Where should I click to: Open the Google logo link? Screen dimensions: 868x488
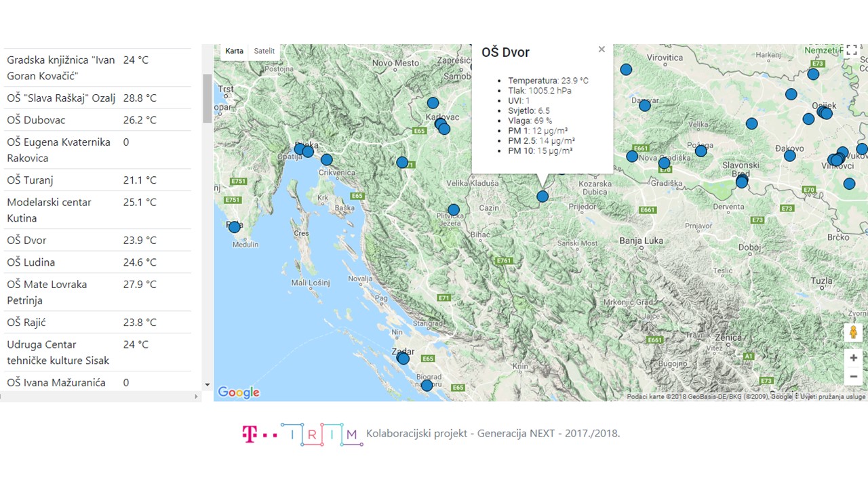click(238, 392)
